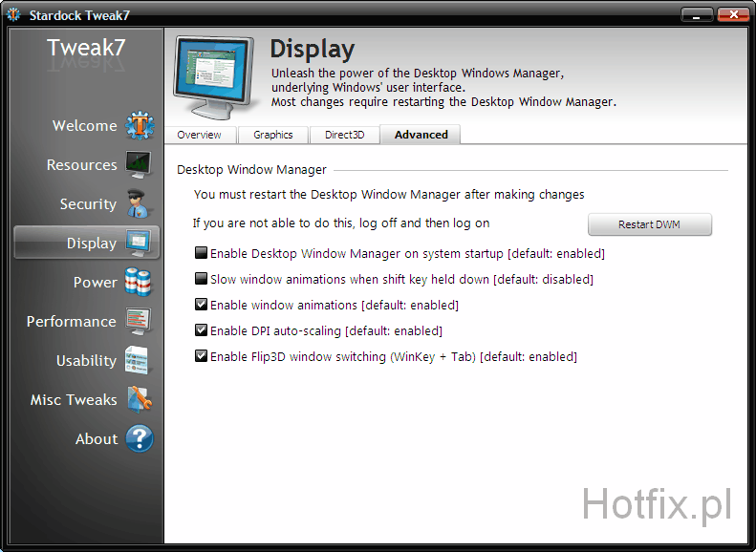This screenshot has width=756, height=552.
Task: Uncheck Enable DPI auto-scaling
Action: [201, 330]
